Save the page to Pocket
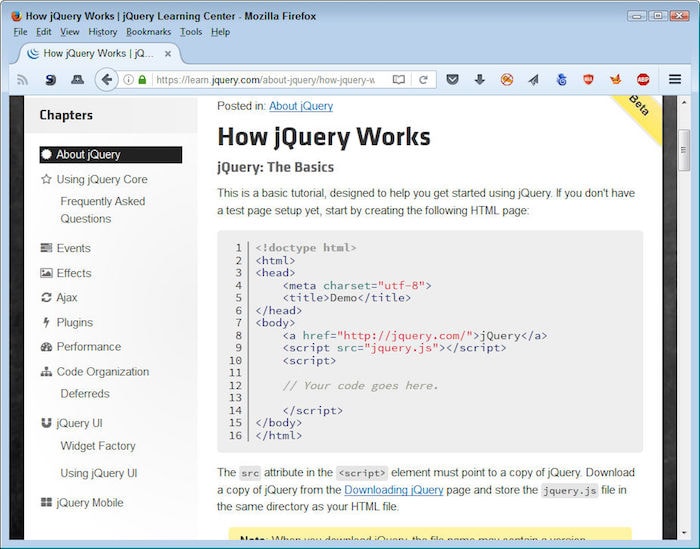 pos(452,80)
